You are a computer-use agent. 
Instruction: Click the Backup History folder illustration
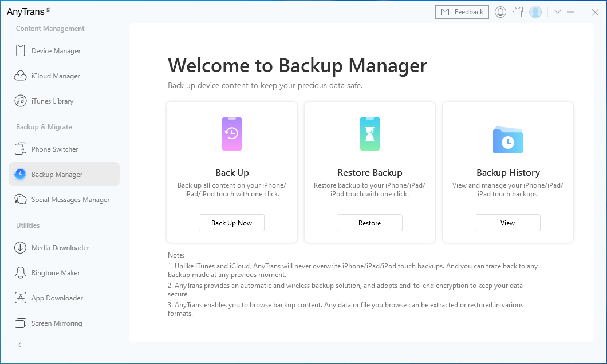[507, 140]
